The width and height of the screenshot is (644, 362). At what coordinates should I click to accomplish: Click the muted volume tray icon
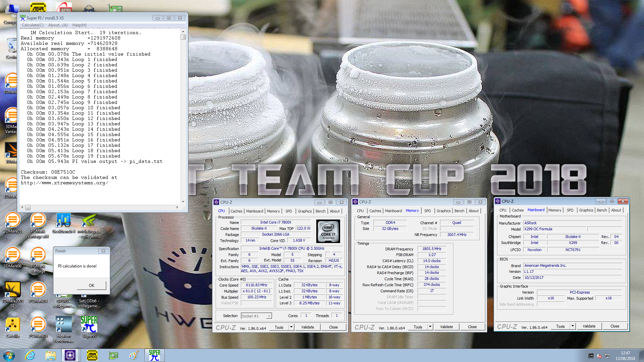[x=599, y=356]
